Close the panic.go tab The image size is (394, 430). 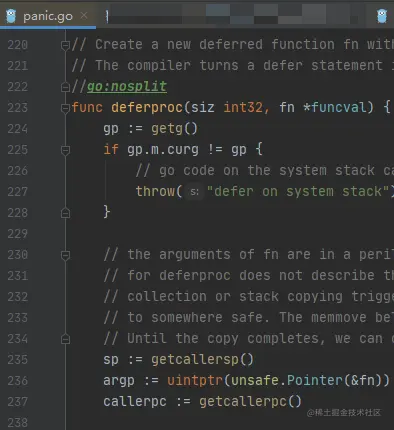click(84, 15)
